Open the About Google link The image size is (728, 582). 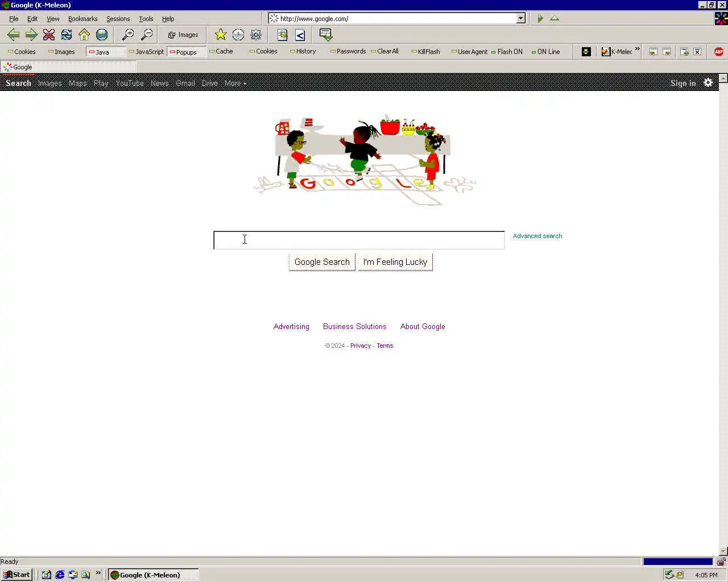[x=423, y=326]
